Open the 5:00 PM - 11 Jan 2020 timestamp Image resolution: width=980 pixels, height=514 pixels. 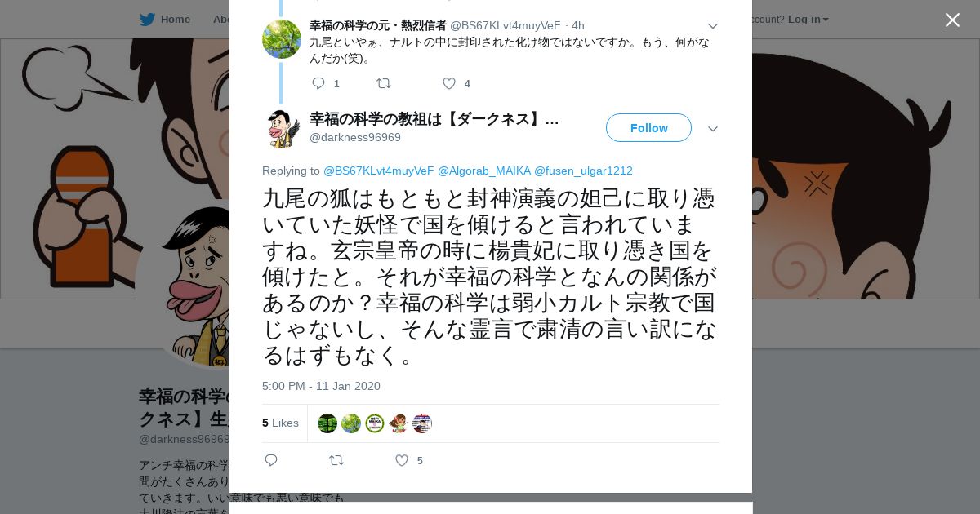click(321, 386)
